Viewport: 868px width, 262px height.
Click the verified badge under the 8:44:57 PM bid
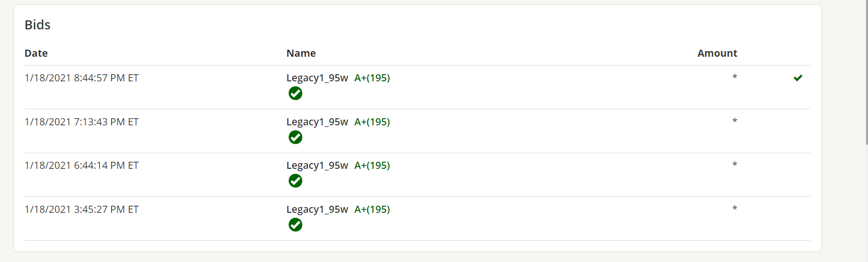[295, 94]
